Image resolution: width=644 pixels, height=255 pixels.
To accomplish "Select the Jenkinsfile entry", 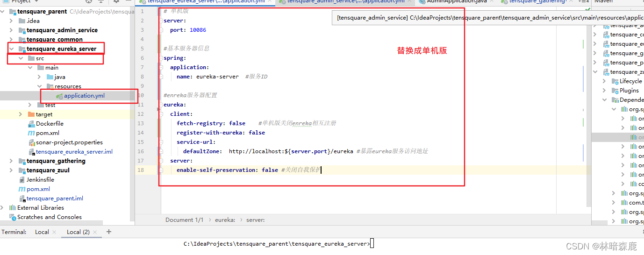I will tap(40, 180).
